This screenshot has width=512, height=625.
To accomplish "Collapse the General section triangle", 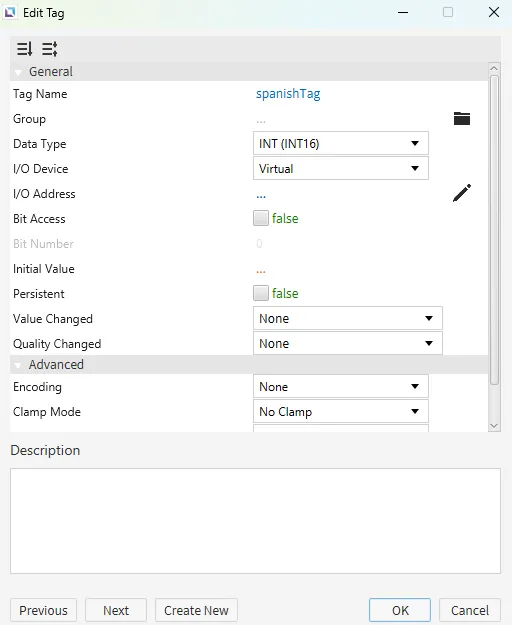I will (18, 72).
